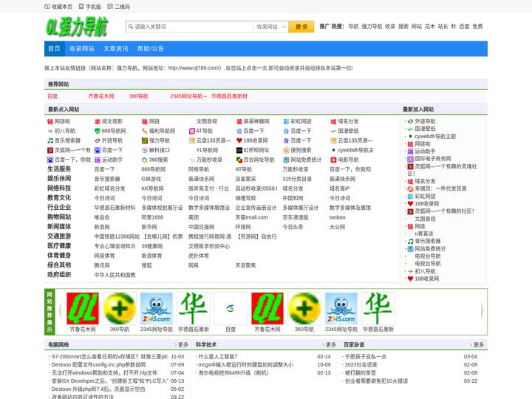The width and height of the screenshot is (532, 399).
Task: Click the 莱辅货 orange favicon
Action: click(410, 188)
